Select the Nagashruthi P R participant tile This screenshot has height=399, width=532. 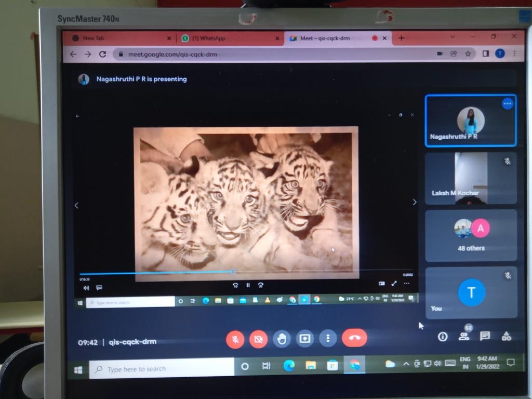coord(471,121)
